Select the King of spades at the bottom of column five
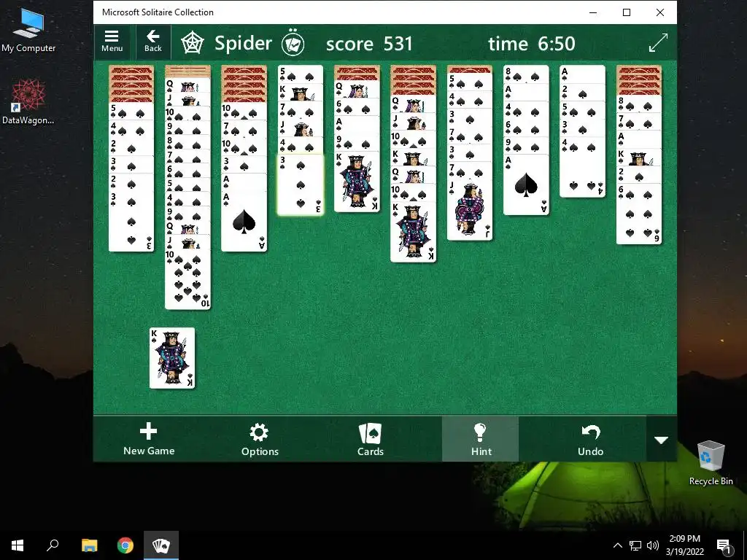747x560 pixels. 357,182
